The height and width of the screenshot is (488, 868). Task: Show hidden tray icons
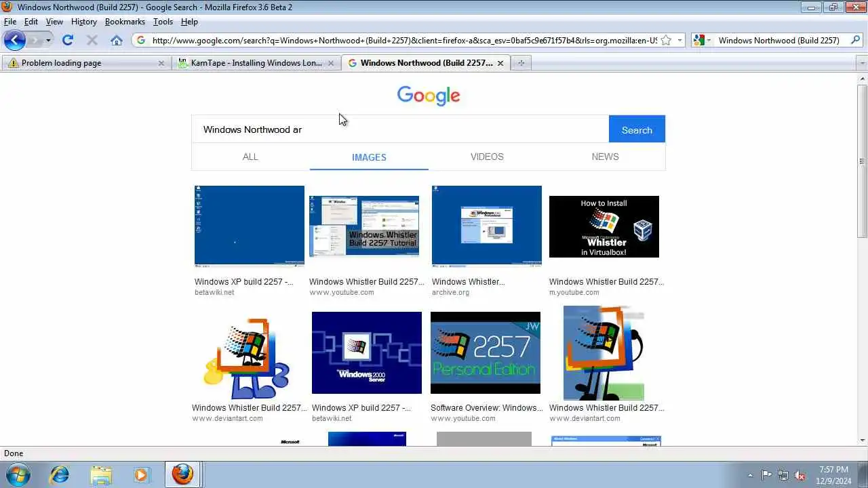point(750,475)
